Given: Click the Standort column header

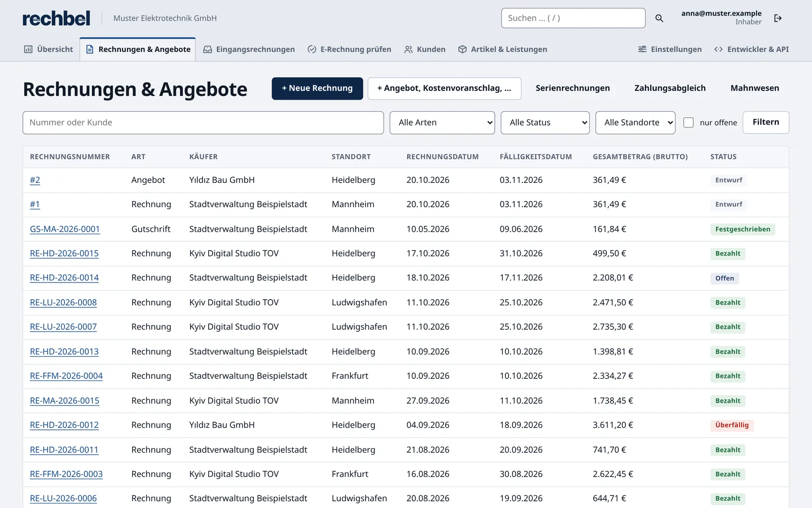Looking at the screenshot, I should tap(351, 157).
